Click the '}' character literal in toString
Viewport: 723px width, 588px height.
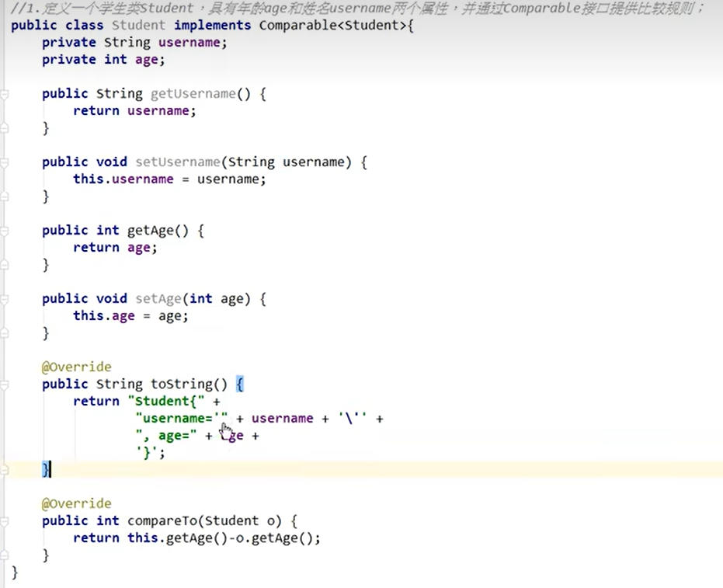pos(147,453)
